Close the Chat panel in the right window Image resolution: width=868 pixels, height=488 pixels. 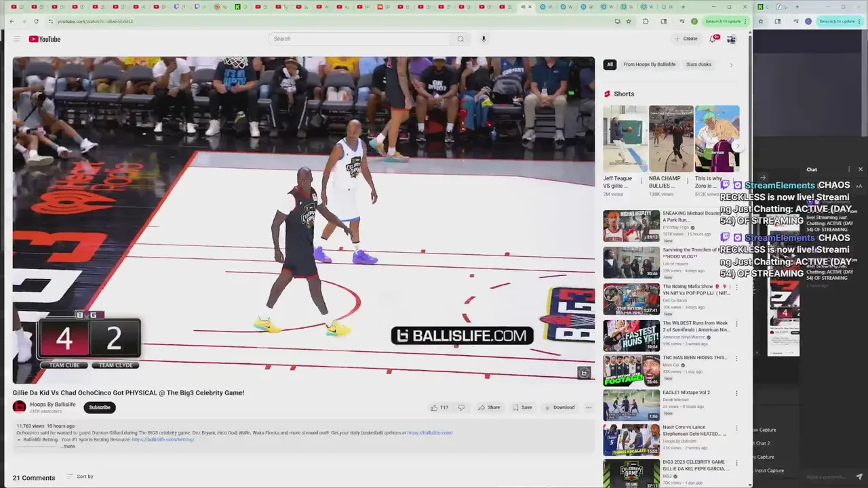click(x=861, y=169)
